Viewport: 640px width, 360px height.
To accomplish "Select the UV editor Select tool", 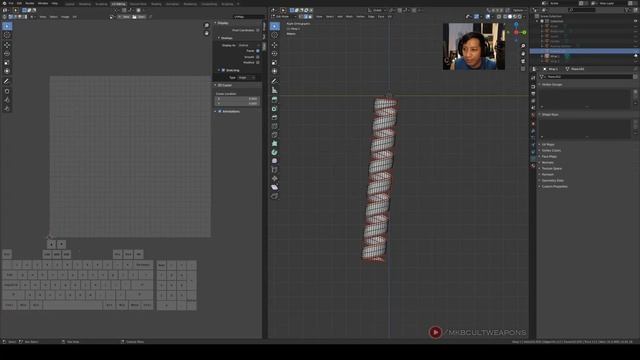I will coord(7,26).
